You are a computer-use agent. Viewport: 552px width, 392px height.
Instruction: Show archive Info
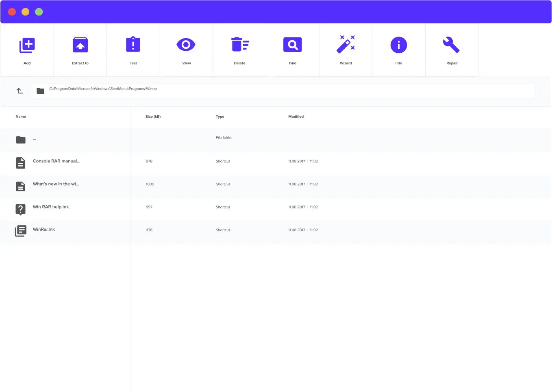(x=399, y=45)
